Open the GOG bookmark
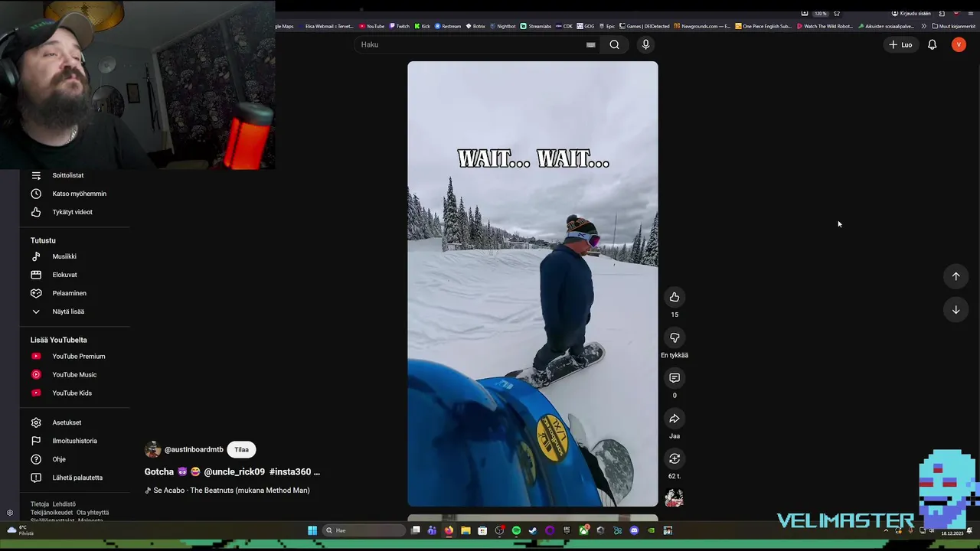The height and width of the screenshot is (551, 980). (x=586, y=26)
